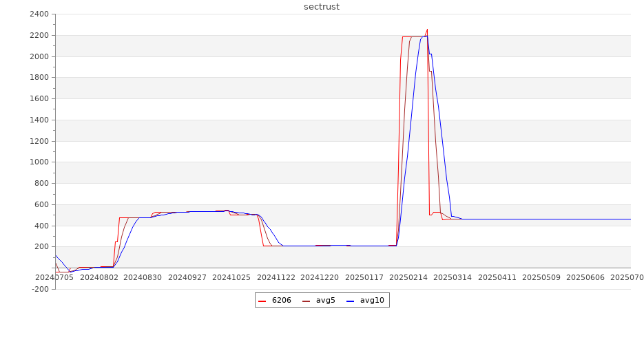Click the 20250606 date label on x-axis
644x344 pixels.
pos(585,277)
